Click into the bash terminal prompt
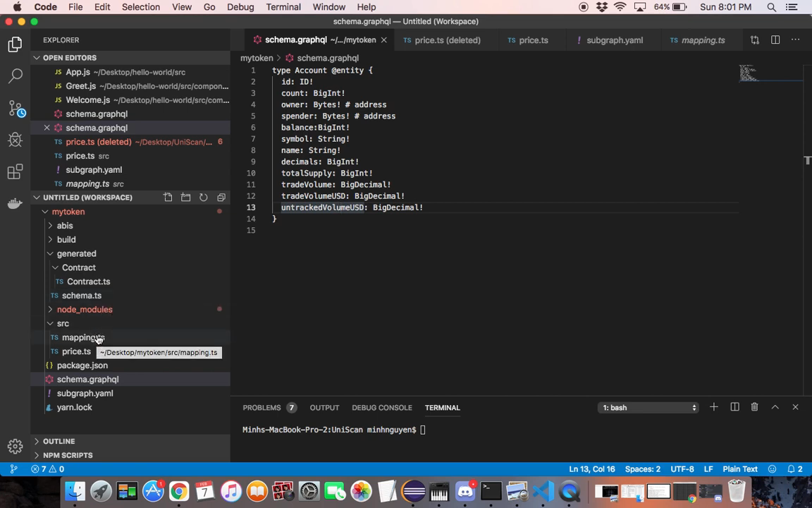The image size is (812, 508). pyautogui.click(x=423, y=430)
